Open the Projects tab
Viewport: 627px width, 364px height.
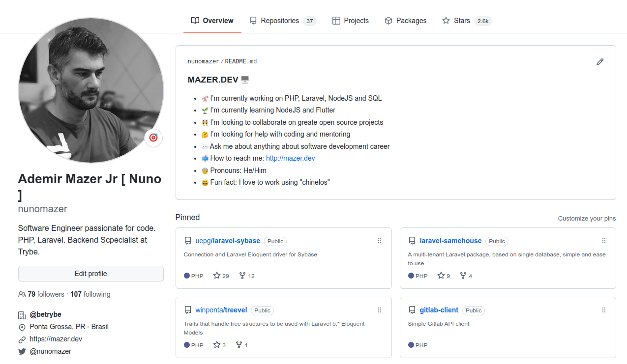(x=351, y=21)
